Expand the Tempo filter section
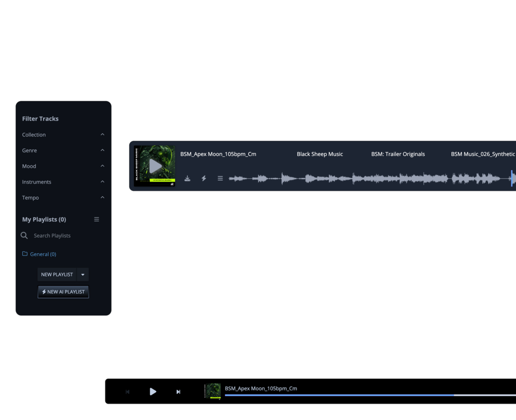 click(102, 197)
